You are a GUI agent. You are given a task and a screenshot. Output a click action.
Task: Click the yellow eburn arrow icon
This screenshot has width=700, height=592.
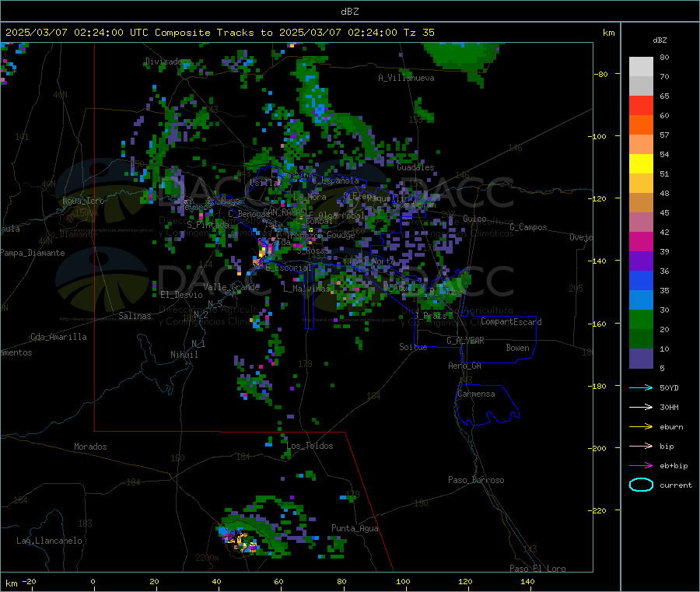point(641,427)
